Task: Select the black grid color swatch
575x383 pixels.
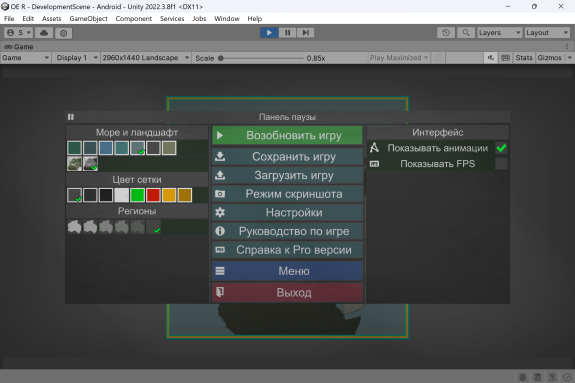Action: (106, 195)
